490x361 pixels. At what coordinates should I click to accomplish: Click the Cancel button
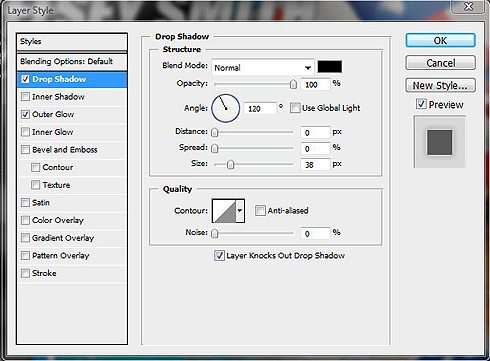[x=440, y=63]
